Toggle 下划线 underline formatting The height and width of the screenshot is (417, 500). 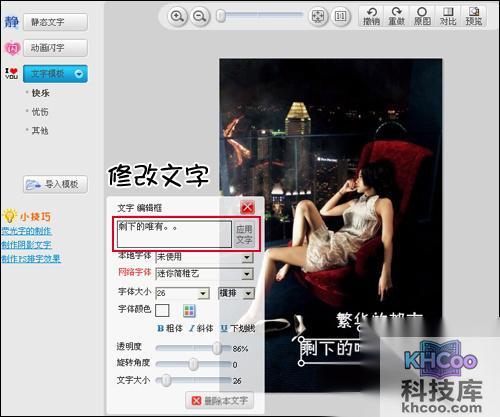coord(238,329)
